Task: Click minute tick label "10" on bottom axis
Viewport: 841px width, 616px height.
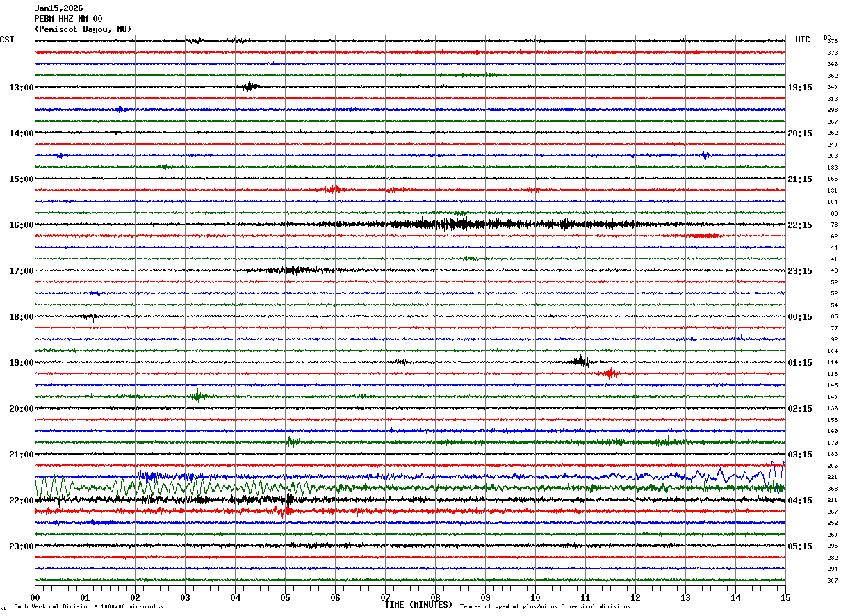Action: [535, 598]
